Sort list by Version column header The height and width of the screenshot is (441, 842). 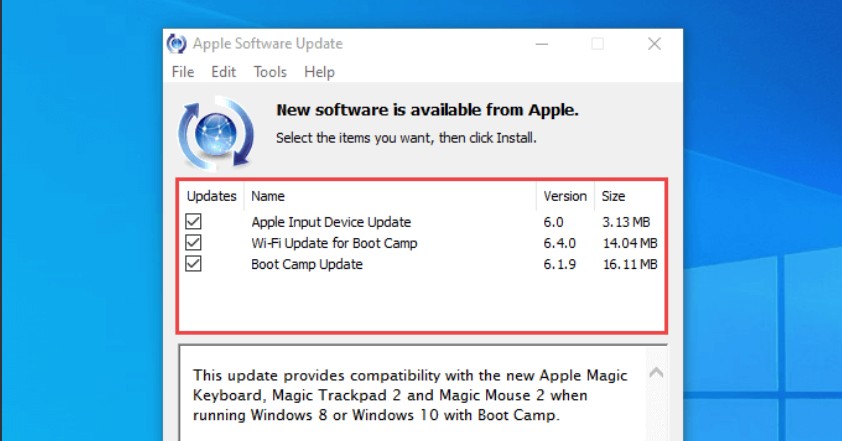tap(565, 196)
